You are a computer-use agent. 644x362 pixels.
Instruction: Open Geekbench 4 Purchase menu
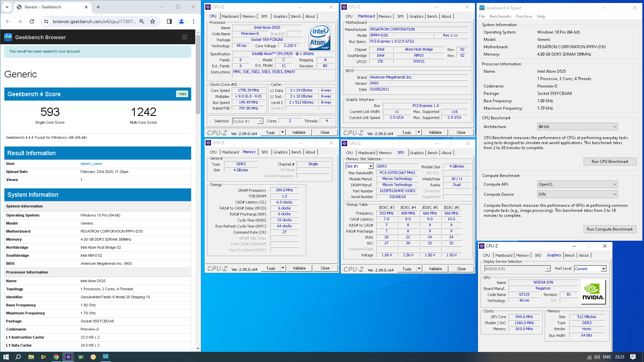tap(524, 16)
